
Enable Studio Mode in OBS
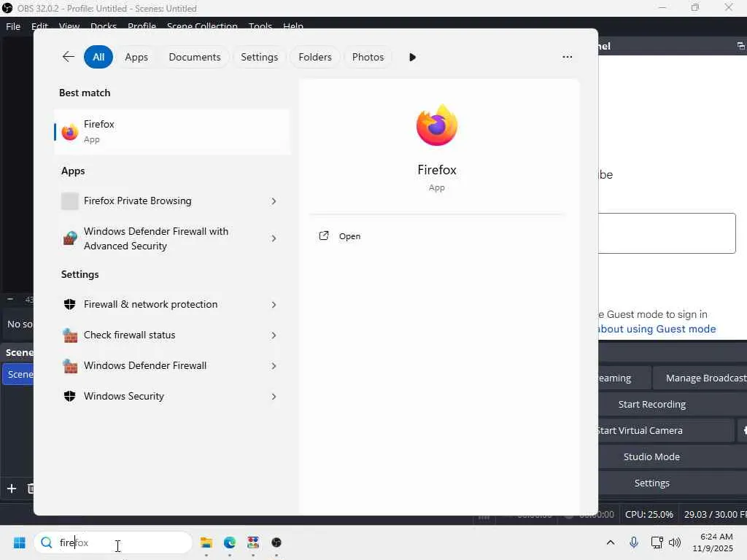[672, 456]
